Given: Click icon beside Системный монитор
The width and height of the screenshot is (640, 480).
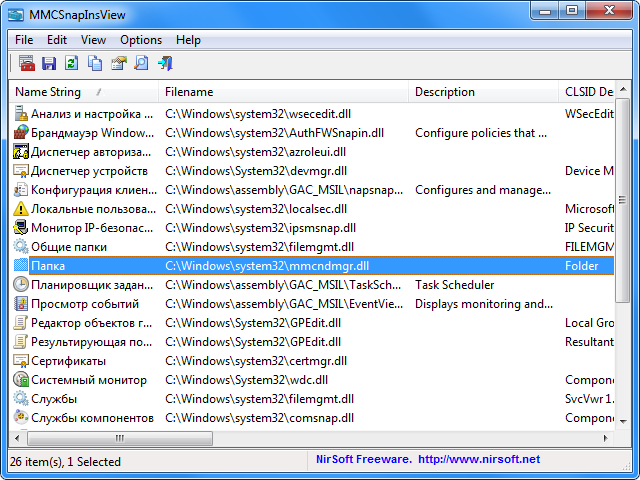Looking at the screenshot, I should (x=21, y=379).
